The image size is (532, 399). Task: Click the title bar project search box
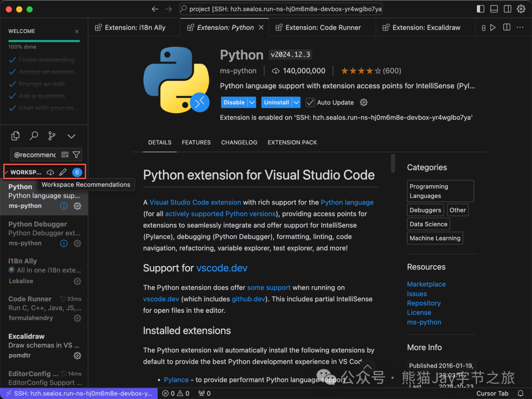pos(281,9)
